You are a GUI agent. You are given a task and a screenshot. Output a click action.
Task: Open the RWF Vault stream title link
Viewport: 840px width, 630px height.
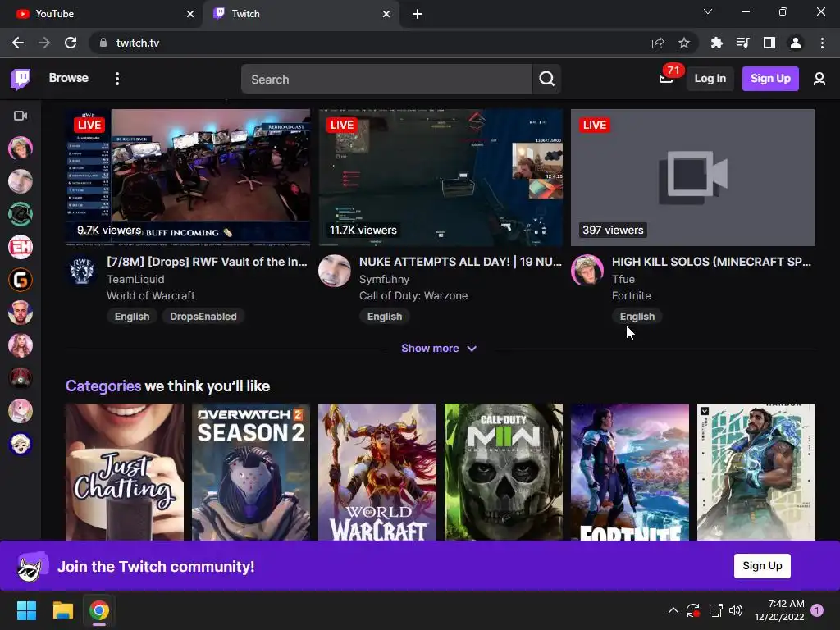[207, 262]
